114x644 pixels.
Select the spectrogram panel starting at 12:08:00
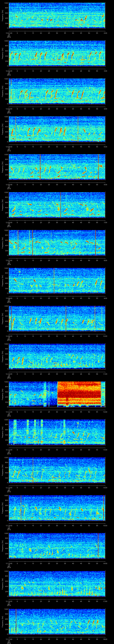tap(57, 280)
